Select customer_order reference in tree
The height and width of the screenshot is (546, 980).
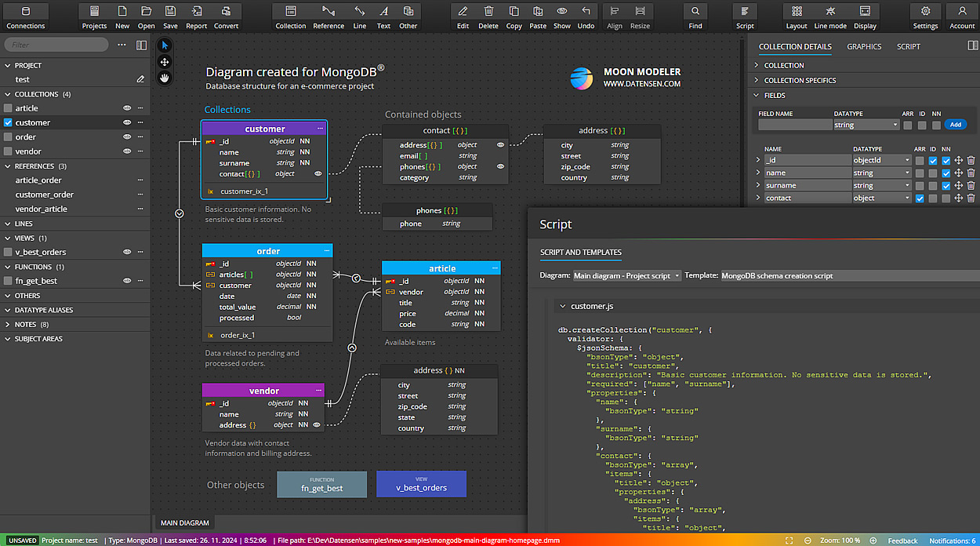(x=45, y=195)
